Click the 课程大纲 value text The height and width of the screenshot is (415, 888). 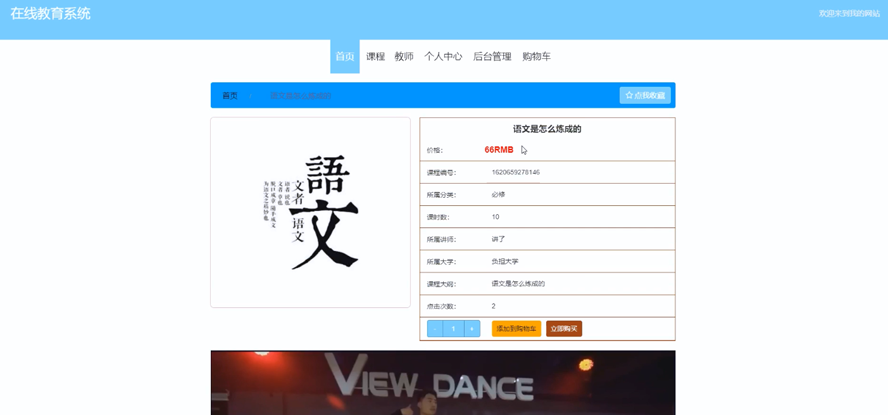(518, 284)
